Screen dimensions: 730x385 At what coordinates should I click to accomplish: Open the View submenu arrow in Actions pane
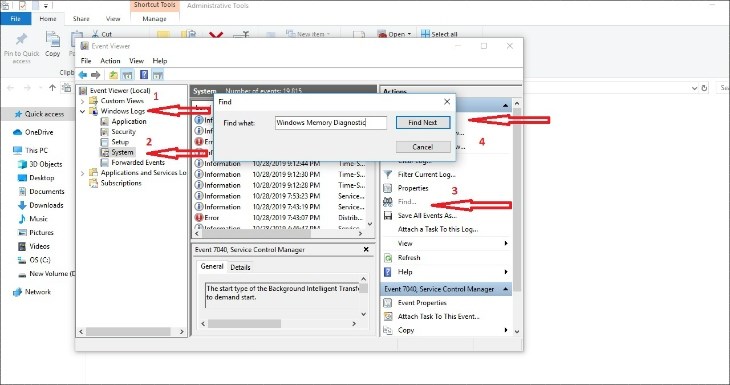point(506,243)
